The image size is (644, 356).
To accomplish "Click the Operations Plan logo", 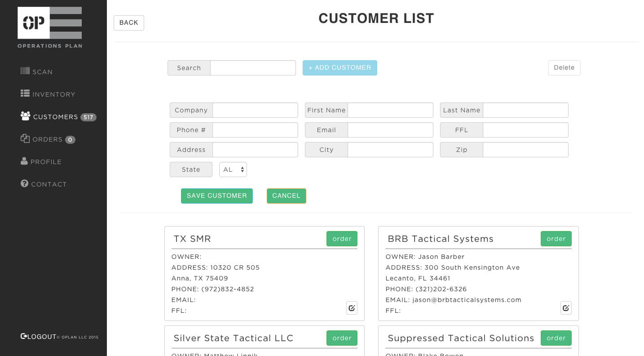I will coord(50,27).
